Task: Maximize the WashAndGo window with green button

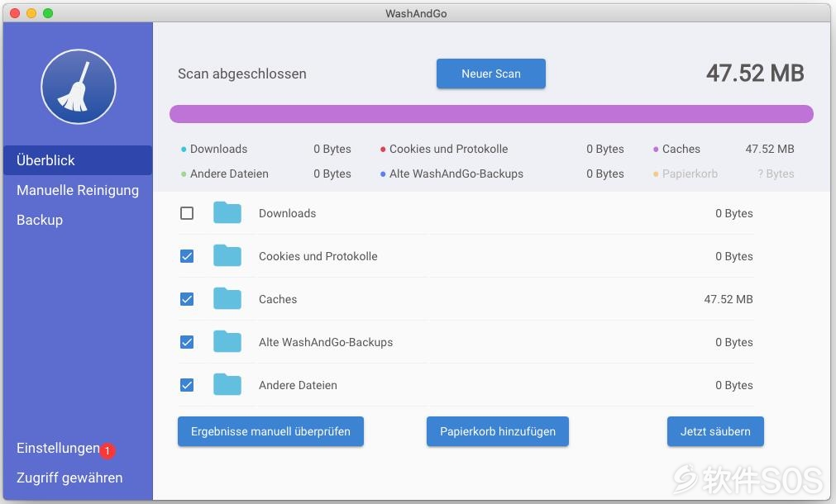Action: click(x=48, y=13)
